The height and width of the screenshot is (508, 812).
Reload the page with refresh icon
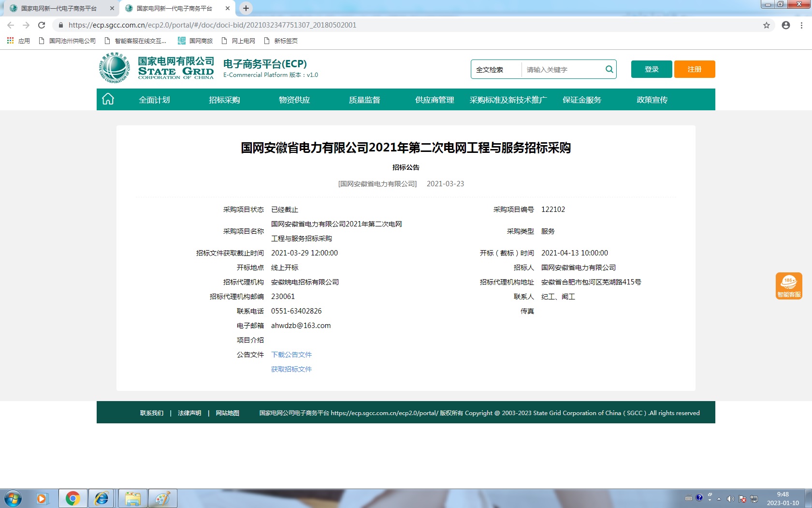pos(42,25)
